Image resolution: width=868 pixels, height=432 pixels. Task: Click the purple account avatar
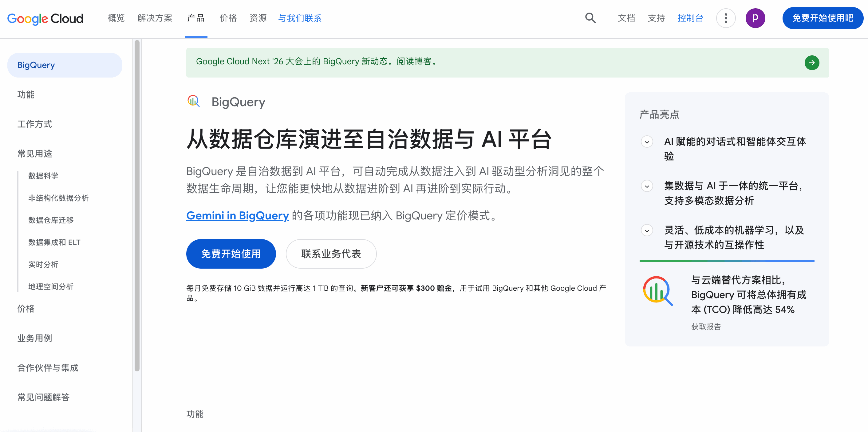click(x=755, y=18)
